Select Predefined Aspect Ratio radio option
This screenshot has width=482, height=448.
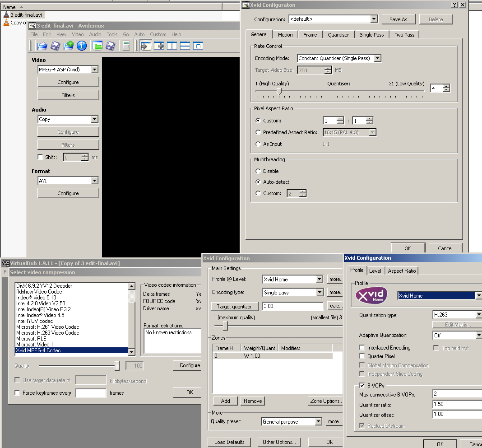tap(258, 132)
